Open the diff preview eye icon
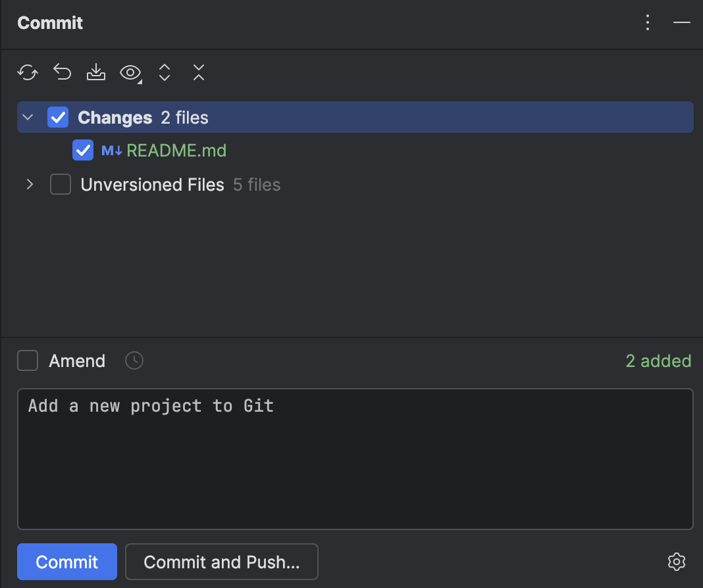The height and width of the screenshot is (588, 703). point(130,72)
